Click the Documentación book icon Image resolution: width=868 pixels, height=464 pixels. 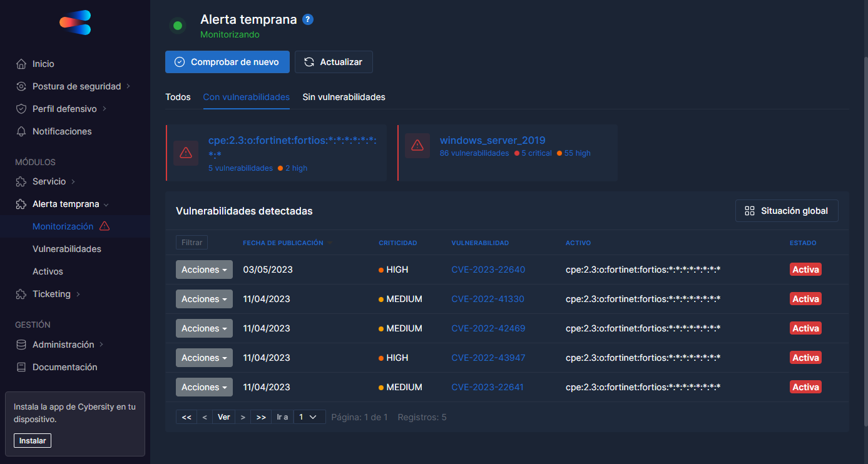click(x=21, y=367)
